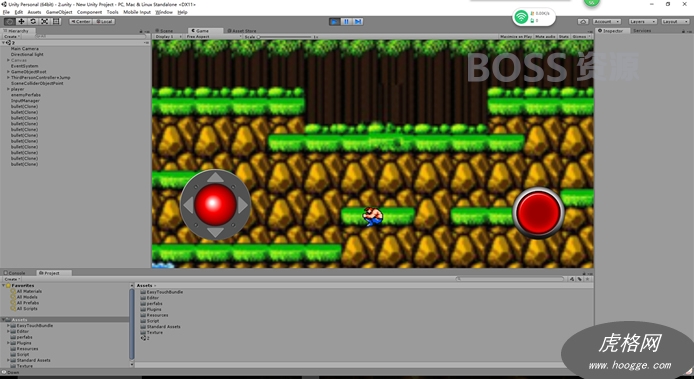This screenshot has width=694, height=379.
Task: Click the Project save search star icon
Action: click(x=588, y=279)
